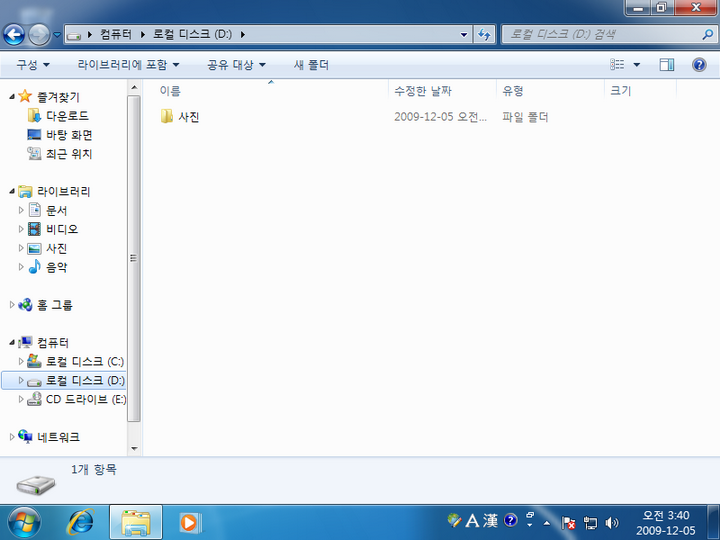Toggle the preview pane button
Image resolution: width=720 pixels, height=540 pixels.
(667, 65)
